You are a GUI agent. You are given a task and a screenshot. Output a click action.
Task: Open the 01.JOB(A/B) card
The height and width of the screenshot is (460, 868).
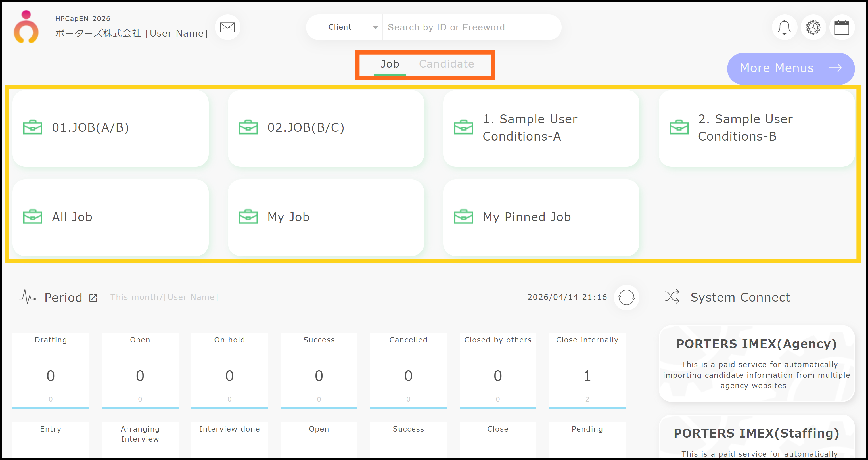[x=110, y=128]
